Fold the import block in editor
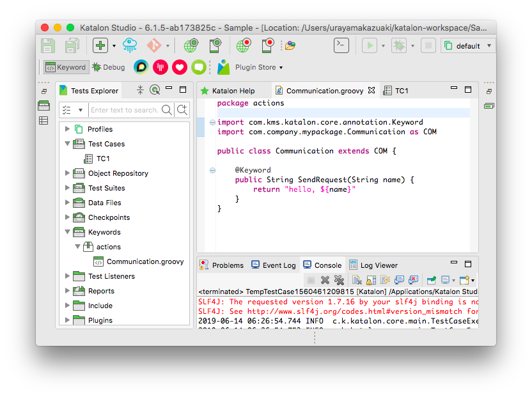This screenshot has width=532, height=397. [212, 123]
